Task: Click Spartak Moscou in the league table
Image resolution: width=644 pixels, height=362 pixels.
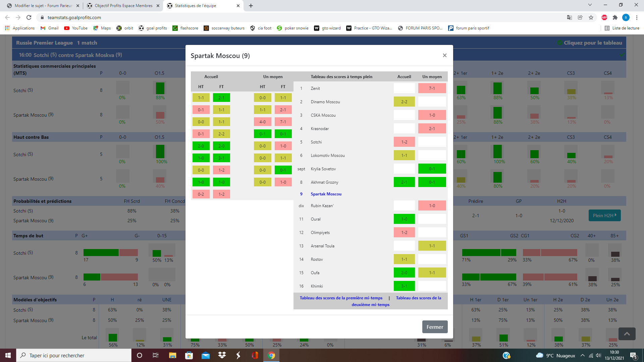Action: (x=326, y=194)
